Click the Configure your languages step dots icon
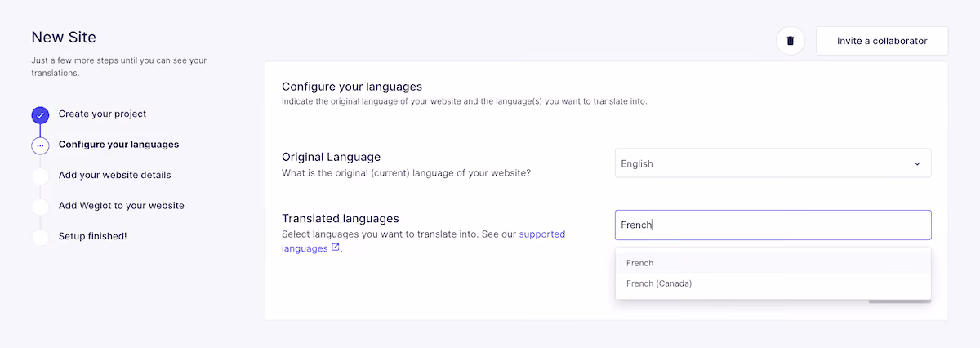This screenshot has height=348, width=980. [x=40, y=145]
